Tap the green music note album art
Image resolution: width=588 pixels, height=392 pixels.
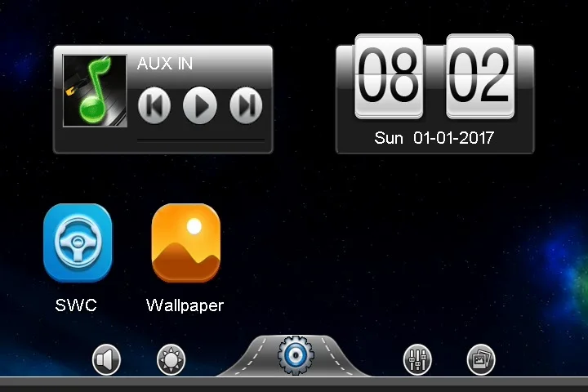pos(95,91)
